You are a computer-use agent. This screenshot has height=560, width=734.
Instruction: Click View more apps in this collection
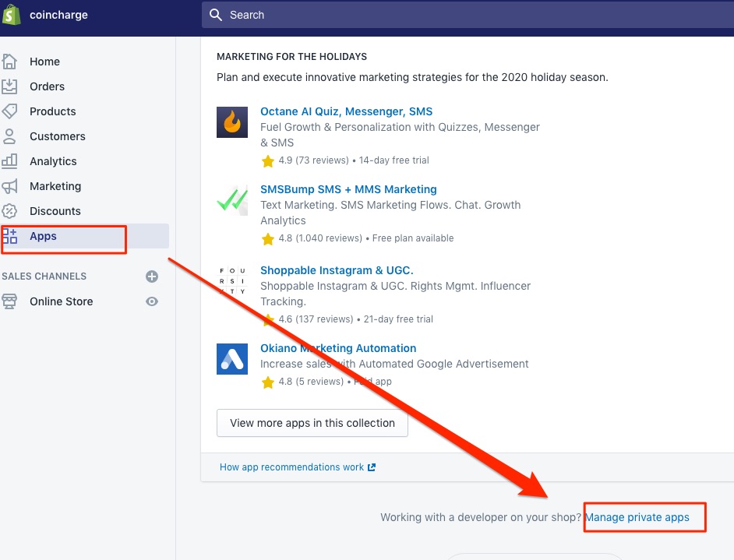coord(312,423)
